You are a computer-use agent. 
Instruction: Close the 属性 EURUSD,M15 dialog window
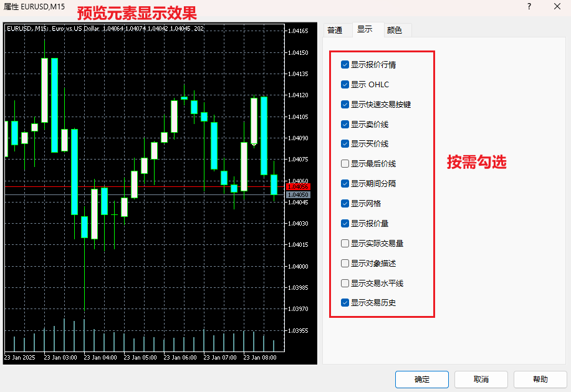coord(557,7)
